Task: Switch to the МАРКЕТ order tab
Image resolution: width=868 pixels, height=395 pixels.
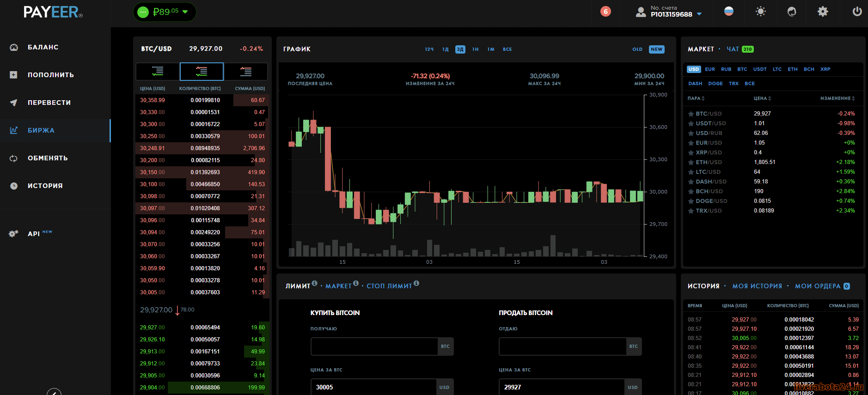Action: coord(338,286)
